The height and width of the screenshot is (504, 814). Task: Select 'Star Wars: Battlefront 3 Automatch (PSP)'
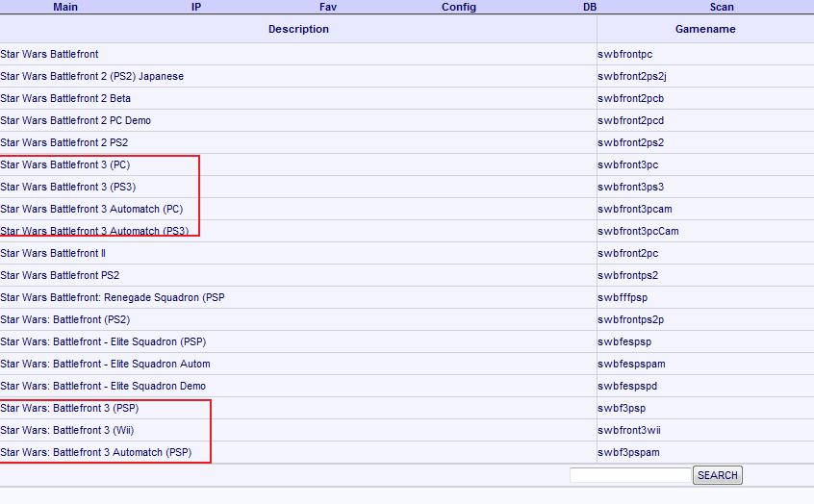[96, 452]
